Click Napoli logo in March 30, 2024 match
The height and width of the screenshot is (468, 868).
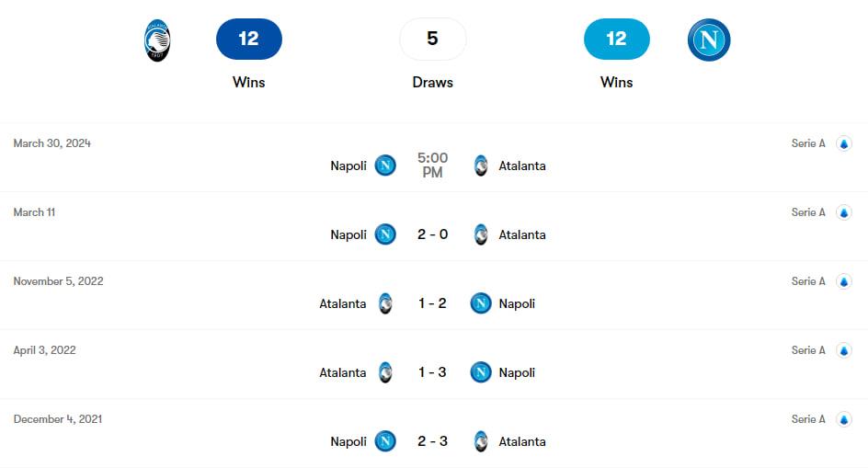[385, 166]
